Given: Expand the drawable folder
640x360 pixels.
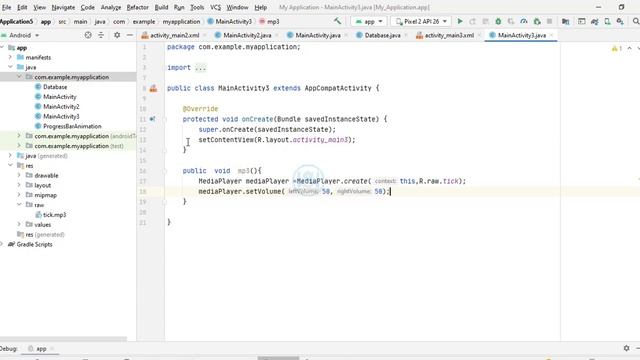Looking at the screenshot, I should click(x=19, y=176).
